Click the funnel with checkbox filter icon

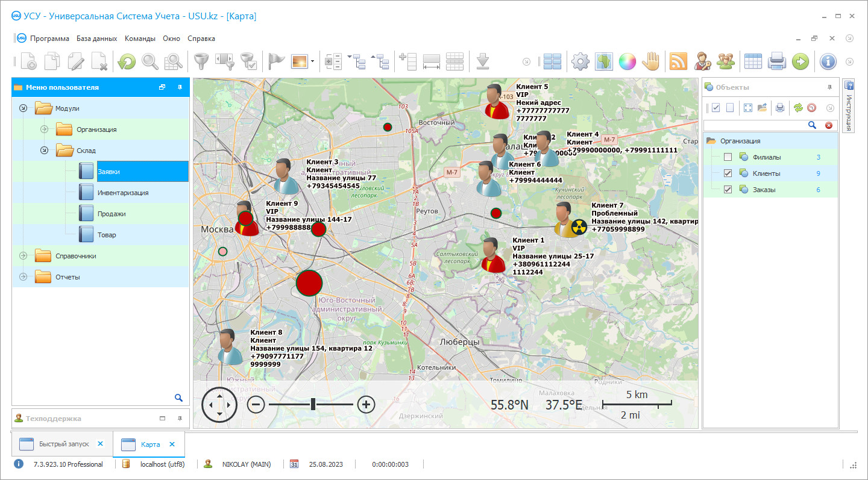[x=248, y=61]
